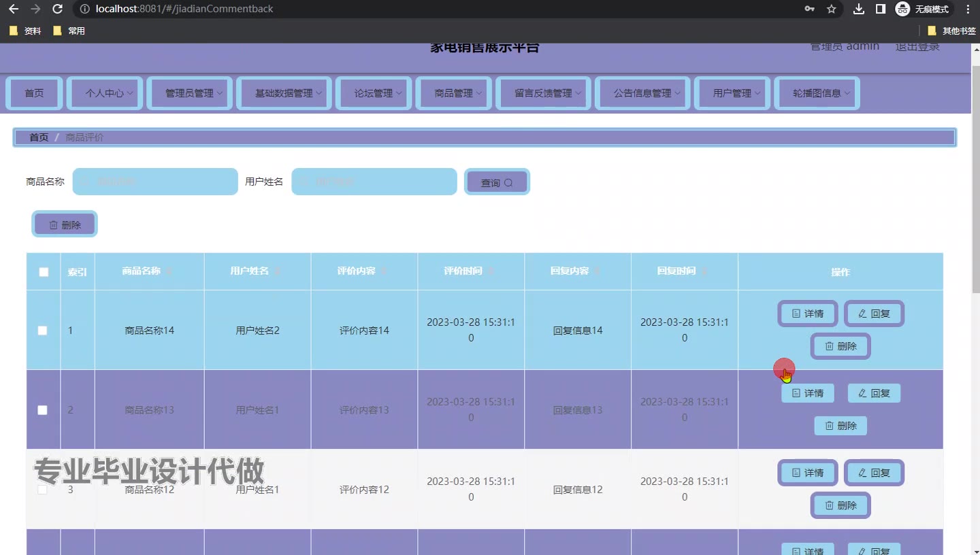980x555 pixels.
Task: Click 回复 for 商品名称12
Action: [875, 473]
